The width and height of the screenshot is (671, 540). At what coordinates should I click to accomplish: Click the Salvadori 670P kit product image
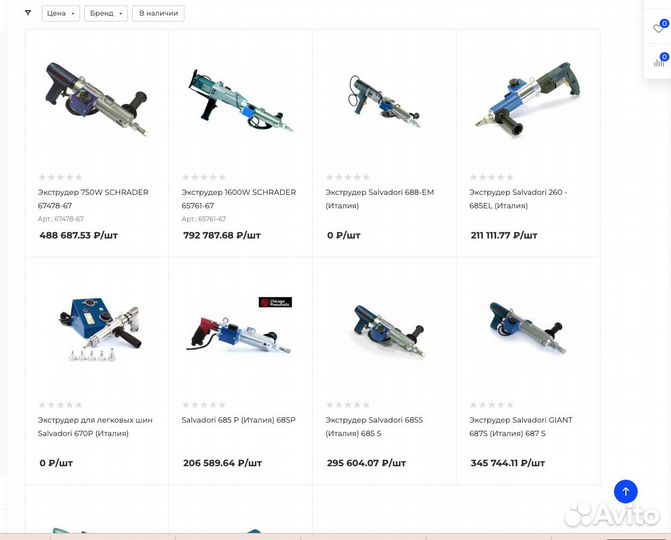pos(100,329)
